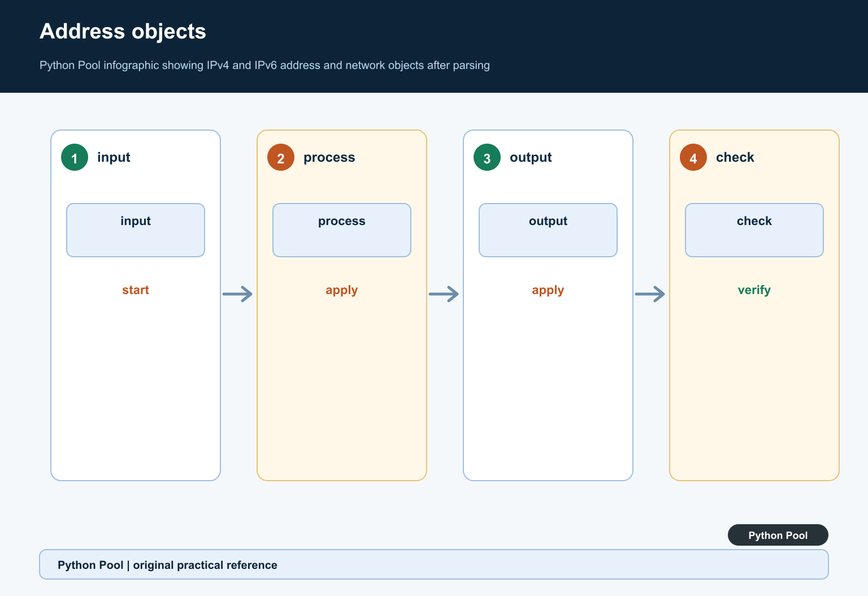Click the orange step 4 circle badge

693,157
